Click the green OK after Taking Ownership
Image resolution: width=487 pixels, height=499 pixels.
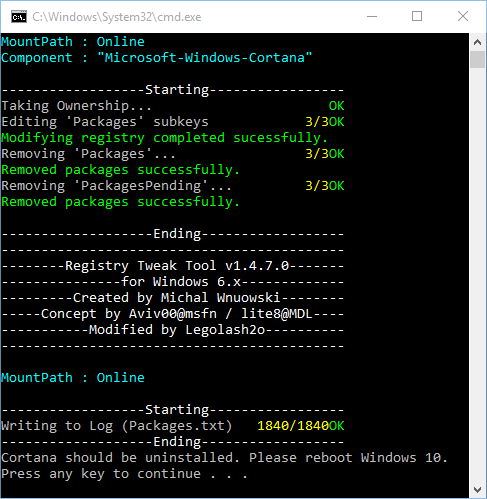point(336,106)
